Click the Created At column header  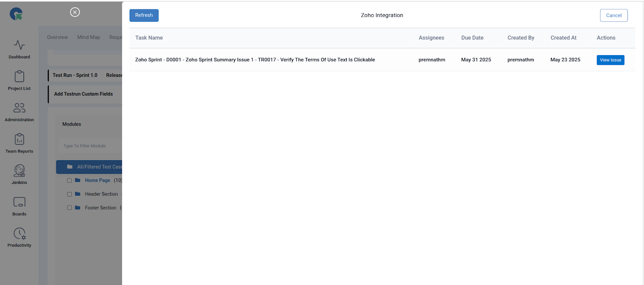(x=563, y=38)
